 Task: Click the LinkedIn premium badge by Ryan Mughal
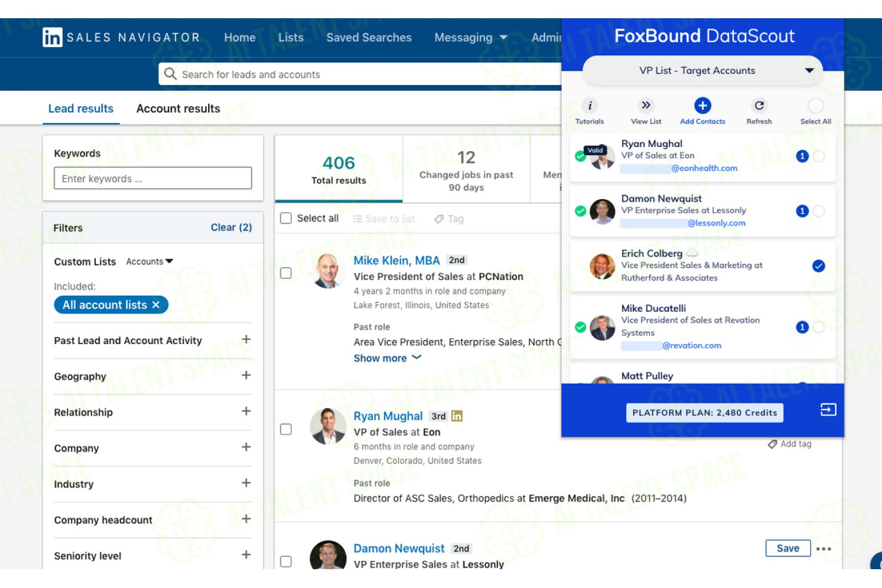457,416
